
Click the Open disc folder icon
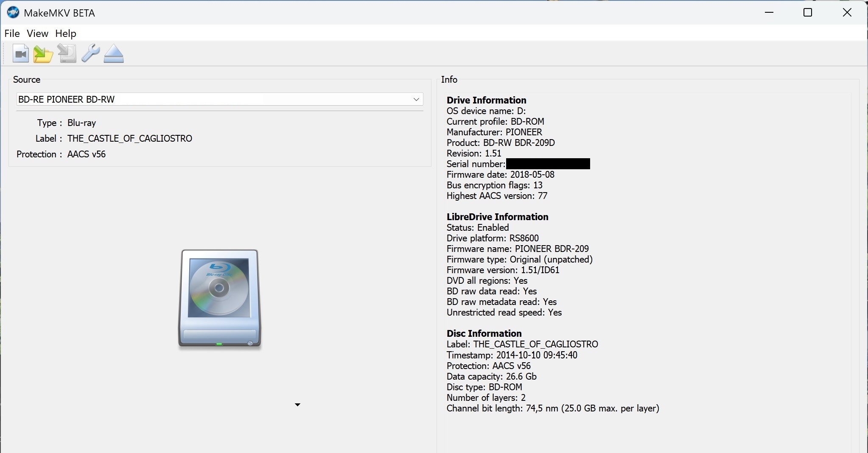tap(43, 54)
